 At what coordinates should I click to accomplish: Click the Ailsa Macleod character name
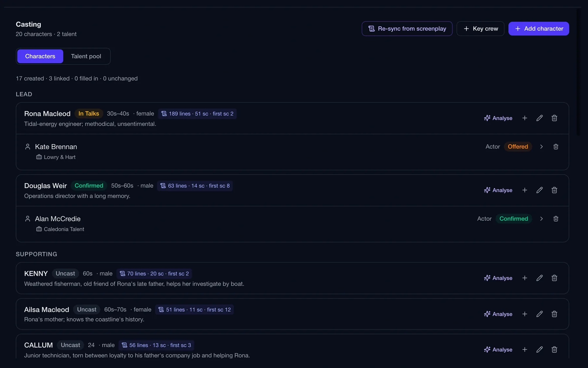click(x=47, y=310)
